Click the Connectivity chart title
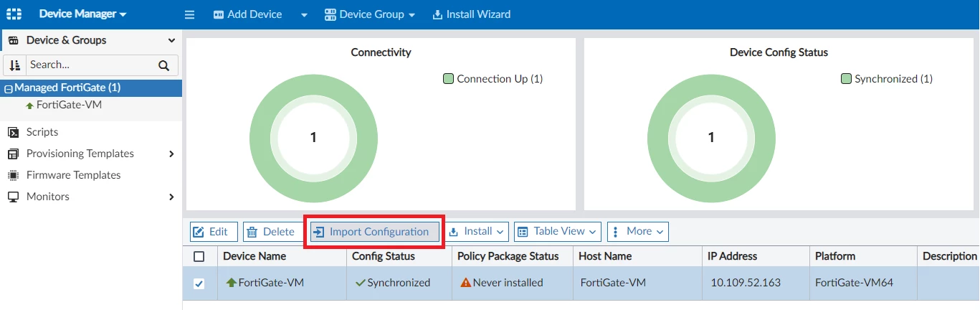This screenshot has height=310, width=980. click(381, 52)
